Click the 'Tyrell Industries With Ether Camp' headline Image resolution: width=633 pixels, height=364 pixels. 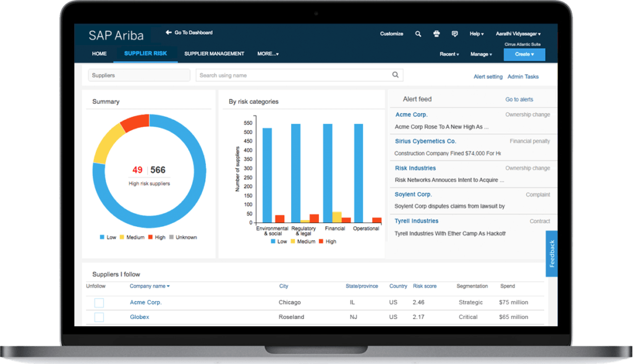(x=450, y=234)
